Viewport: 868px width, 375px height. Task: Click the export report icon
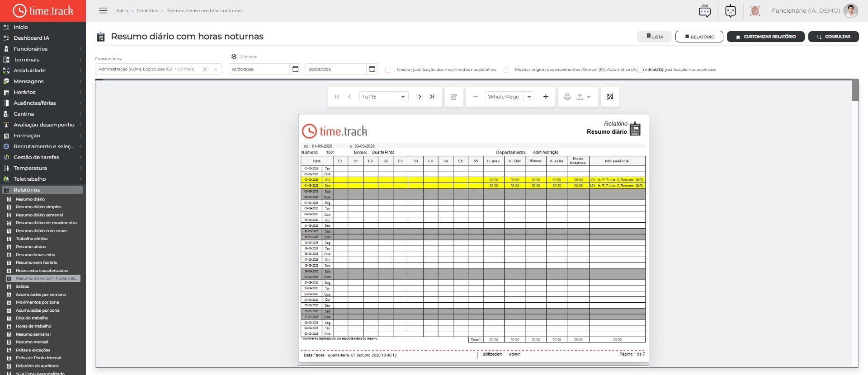580,97
